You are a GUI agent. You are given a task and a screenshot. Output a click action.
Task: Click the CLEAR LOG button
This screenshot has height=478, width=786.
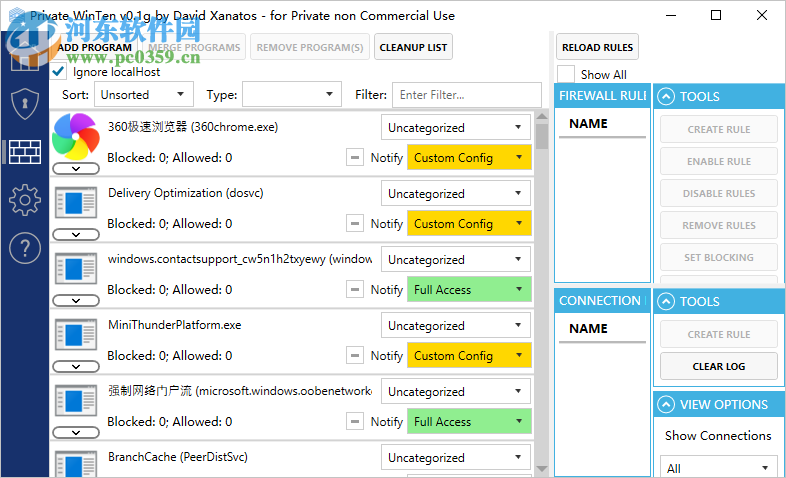click(718, 366)
